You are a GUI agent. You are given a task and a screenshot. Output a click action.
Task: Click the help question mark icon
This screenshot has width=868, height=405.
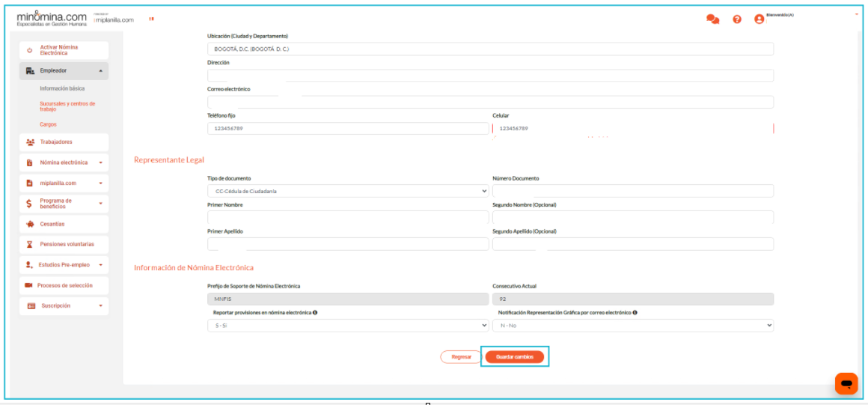coord(737,19)
